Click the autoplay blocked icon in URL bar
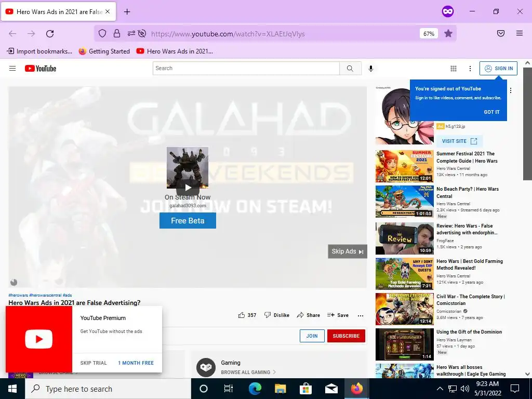The height and width of the screenshot is (399, 532). (x=142, y=33)
